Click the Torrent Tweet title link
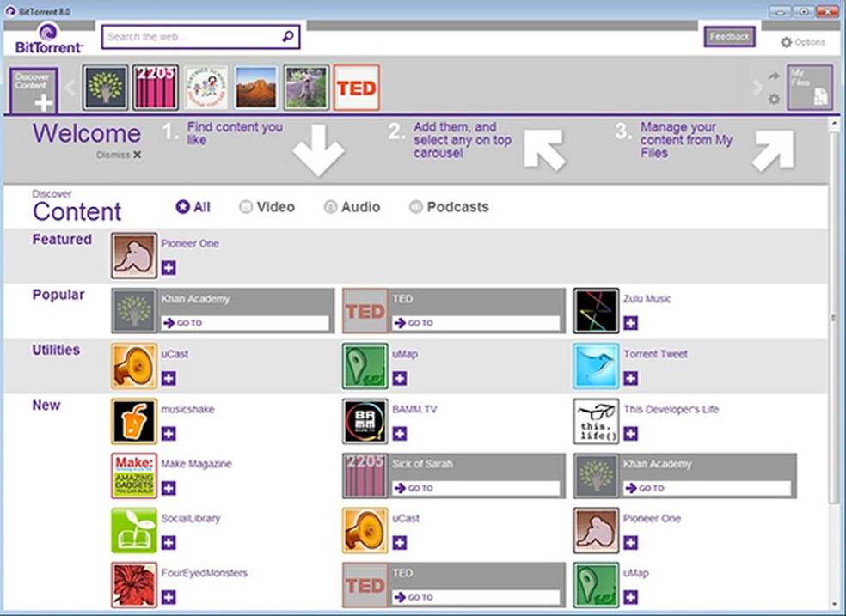Screen dimensions: 846x616 (x=655, y=354)
